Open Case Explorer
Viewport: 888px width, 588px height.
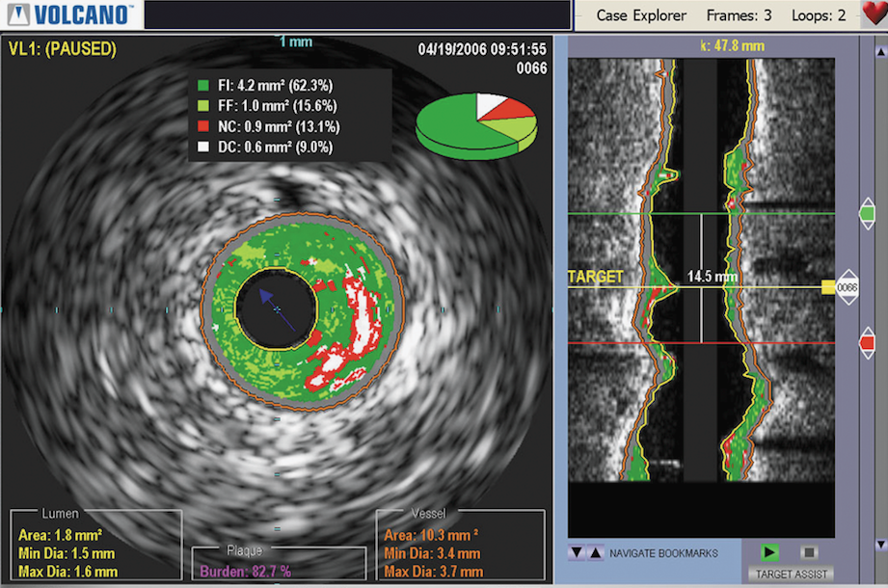(641, 15)
